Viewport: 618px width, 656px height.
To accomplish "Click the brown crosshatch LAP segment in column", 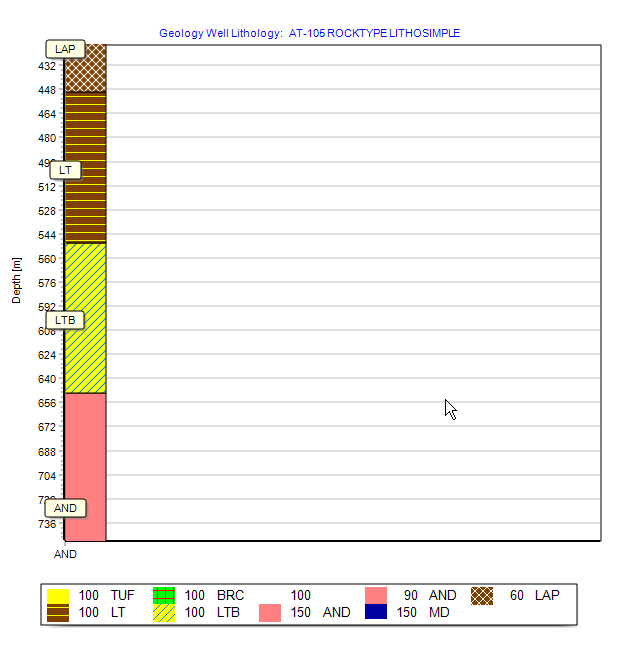I will pos(86,68).
